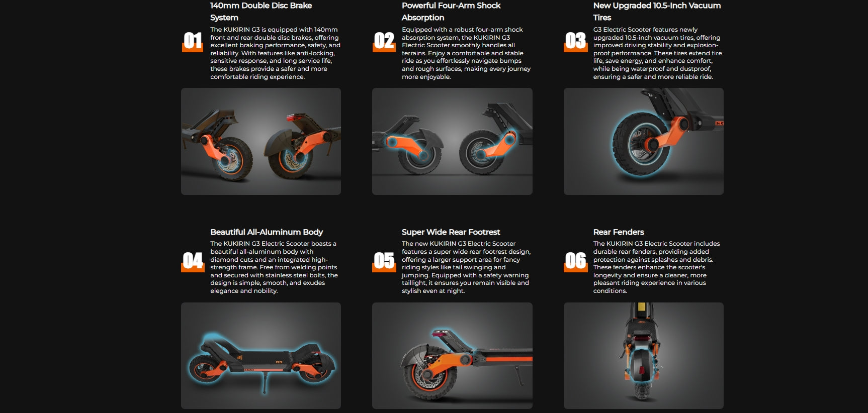Click the Beautiful All-Aluminum Body heading
Viewport: 868px width, 413px height.
point(267,232)
